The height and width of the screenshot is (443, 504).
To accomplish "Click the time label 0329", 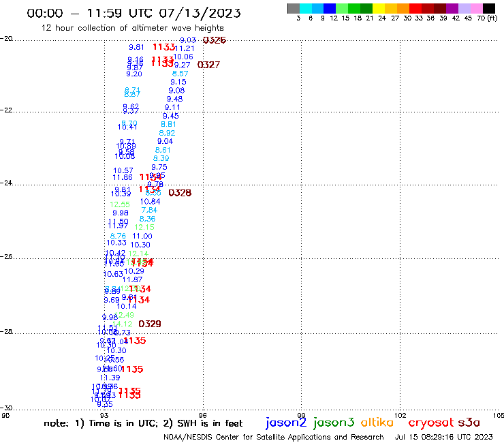I will tap(150, 324).
